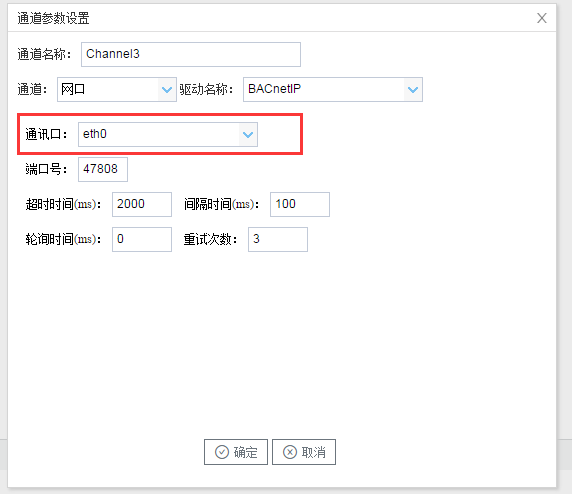Screen dimensions: 572x494
Task: Click the 通道名称 field containing Channel3
Action: (191, 54)
